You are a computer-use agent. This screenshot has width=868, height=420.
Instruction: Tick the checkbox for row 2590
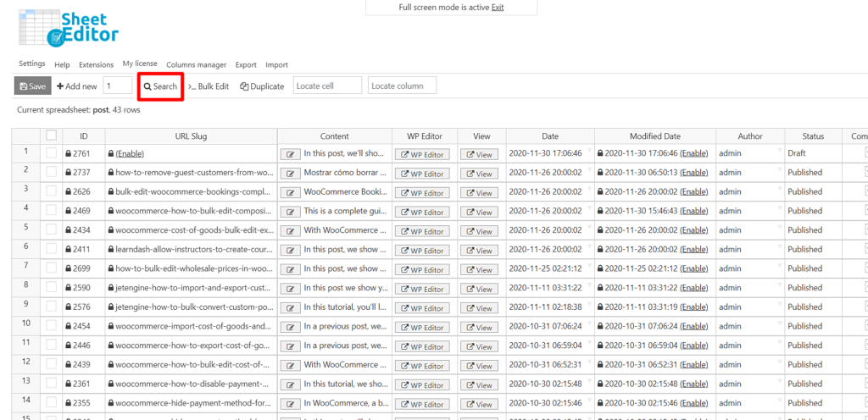click(x=52, y=287)
